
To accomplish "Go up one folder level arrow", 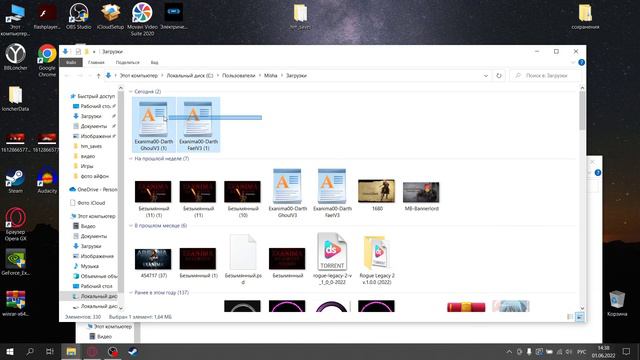I will tap(98, 76).
